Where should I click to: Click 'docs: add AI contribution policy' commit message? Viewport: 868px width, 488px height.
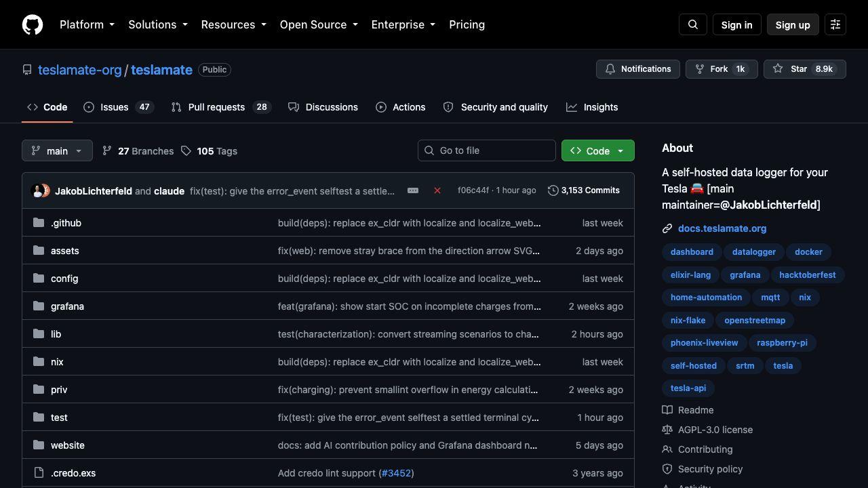click(408, 445)
